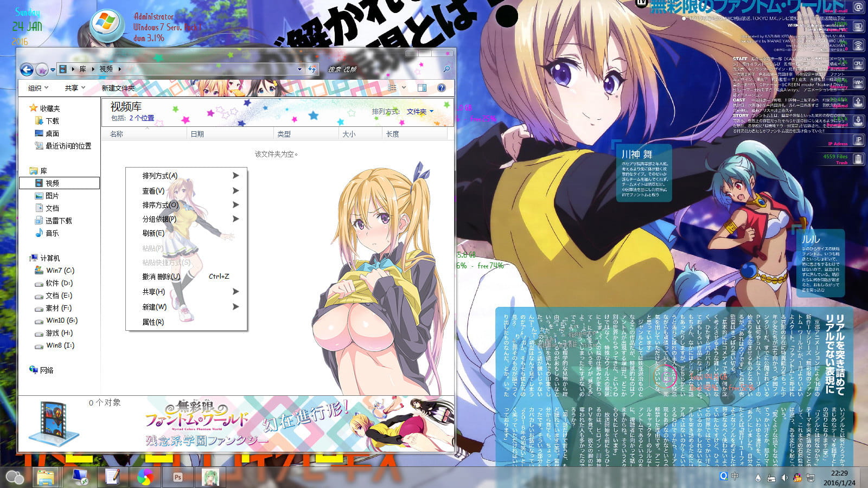Choose 撤消 删除(U) from the context menu
Image resolution: width=868 pixels, height=488 pixels.
[x=187, y=277]
